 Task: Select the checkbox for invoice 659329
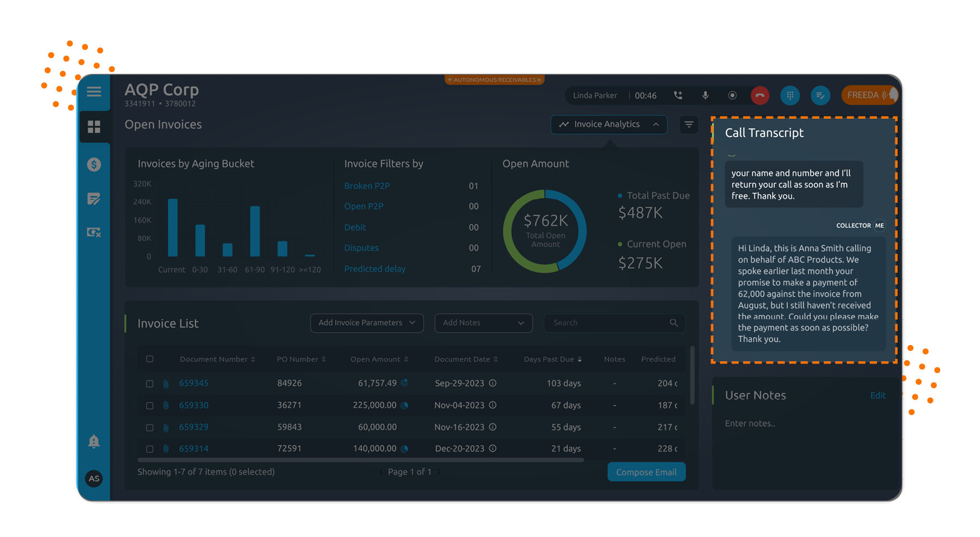pos(150,428)
